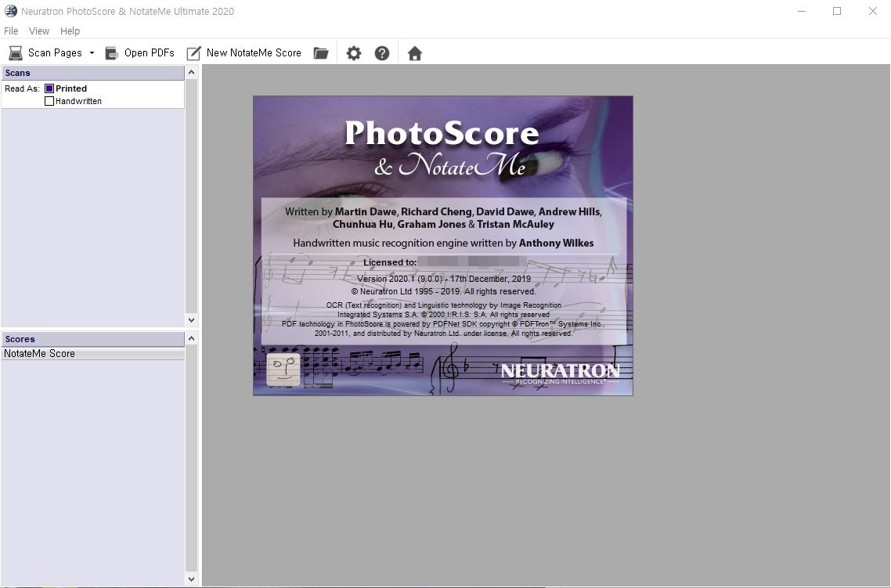The height and width of the screenshot is (588, 891).
Task: Minimize the PhotoScore window
Action: click(x=802, y=11)
